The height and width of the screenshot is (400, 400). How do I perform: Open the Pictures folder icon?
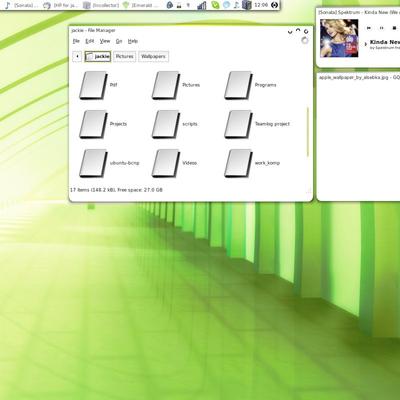tap(166, 85)
